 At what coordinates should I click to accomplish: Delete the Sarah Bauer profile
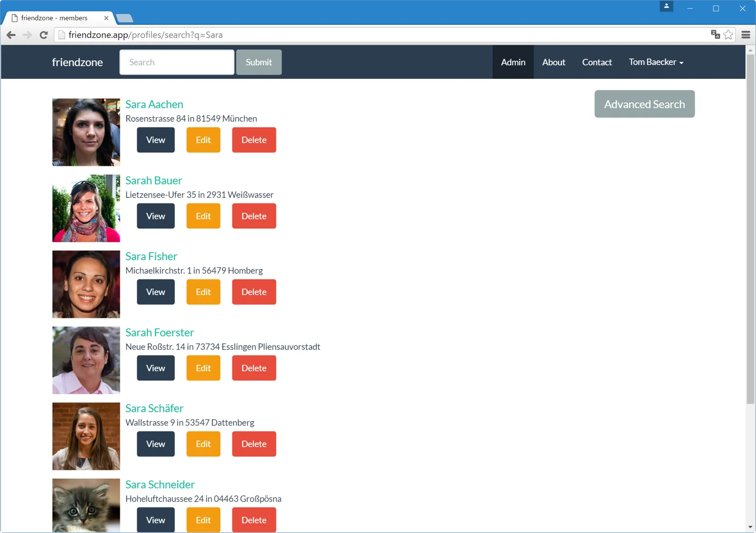coord(254,216)
